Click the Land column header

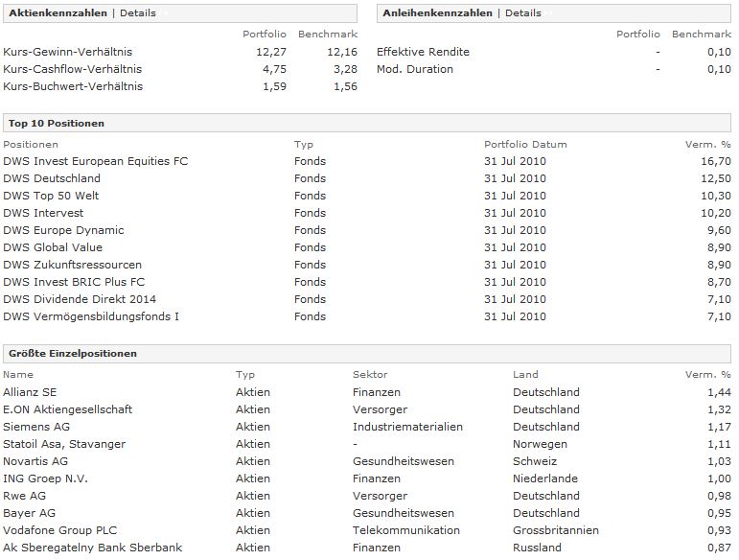tap(525, 375)
